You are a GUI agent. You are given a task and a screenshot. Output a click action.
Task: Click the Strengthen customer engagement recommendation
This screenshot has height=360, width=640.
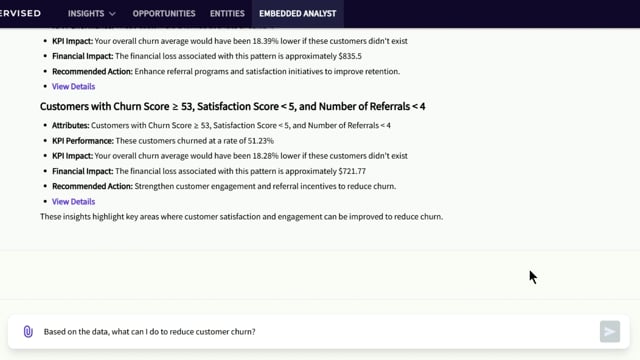224,187
